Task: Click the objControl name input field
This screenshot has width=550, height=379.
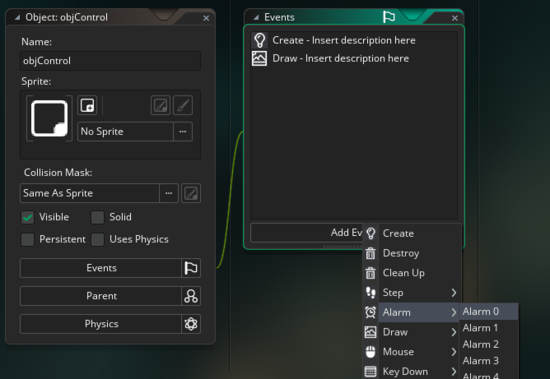Action: coord(110,61)
